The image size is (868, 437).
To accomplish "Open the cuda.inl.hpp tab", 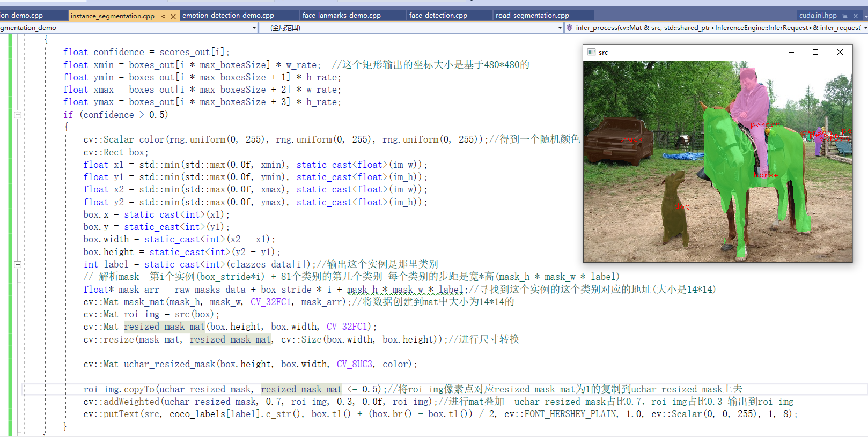I will click(818, 16).
